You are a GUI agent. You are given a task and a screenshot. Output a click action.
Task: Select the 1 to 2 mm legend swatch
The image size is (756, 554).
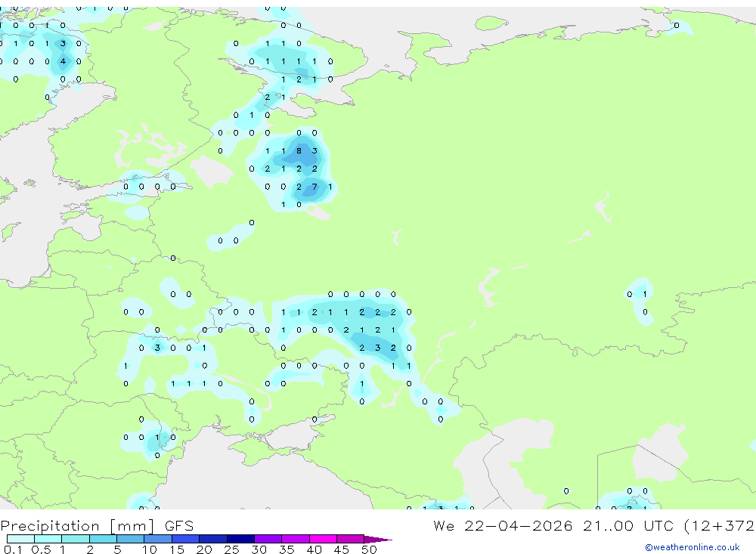76,539
